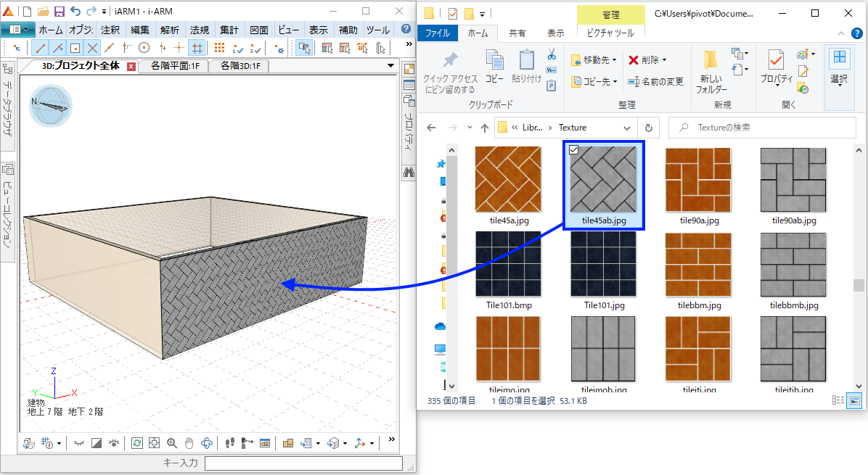Click the orbit rotate view icon

pyautogui.click(x=207, y=442)
